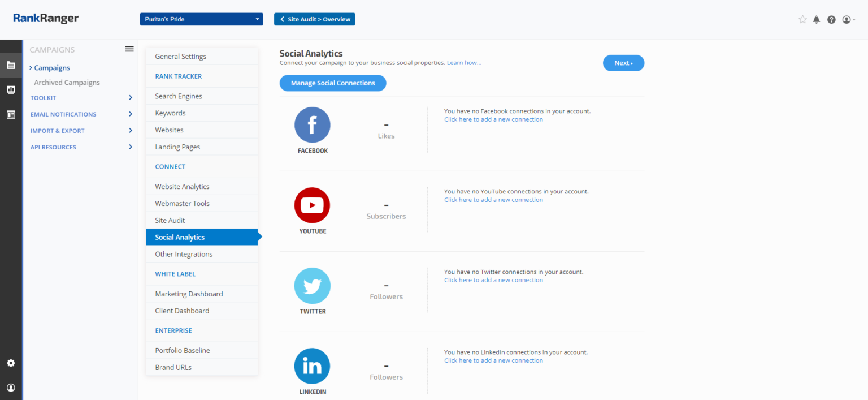868x400 pixels.
Task: Click the favorites star icon
Action: pos(802,20)
